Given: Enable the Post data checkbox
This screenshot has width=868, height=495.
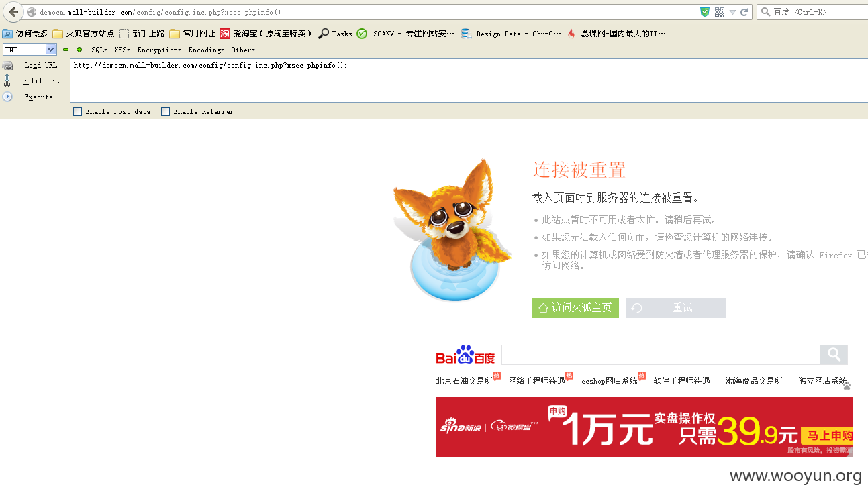Looking at the screenshot, I should [x=78, y=112].
